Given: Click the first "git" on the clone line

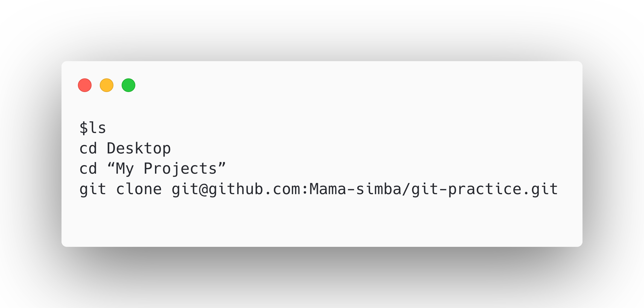Looking at the screenshot, I should point(93,189).
